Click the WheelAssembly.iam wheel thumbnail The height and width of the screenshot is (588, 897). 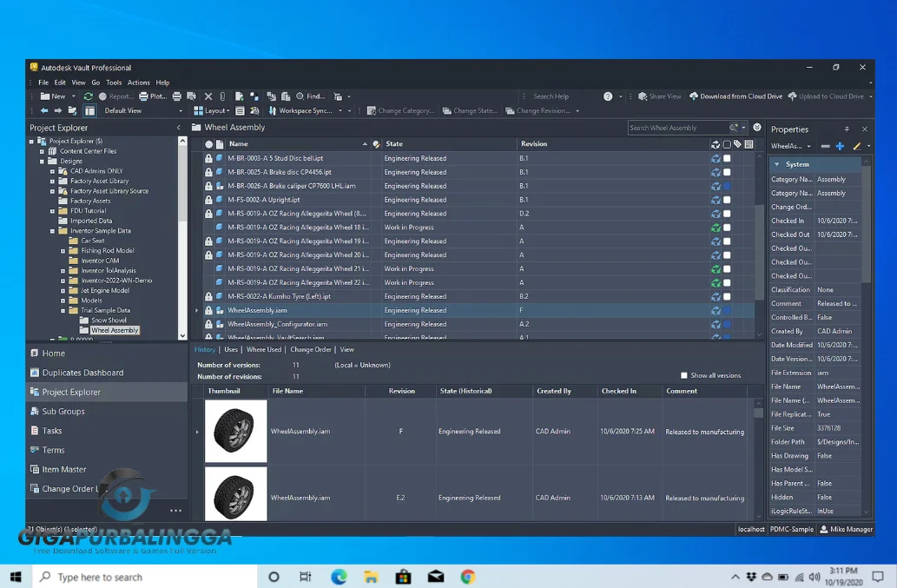234,431
